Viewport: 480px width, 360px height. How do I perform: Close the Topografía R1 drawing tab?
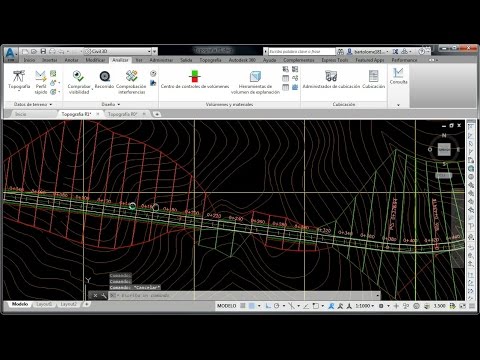[x=98, y=114]
